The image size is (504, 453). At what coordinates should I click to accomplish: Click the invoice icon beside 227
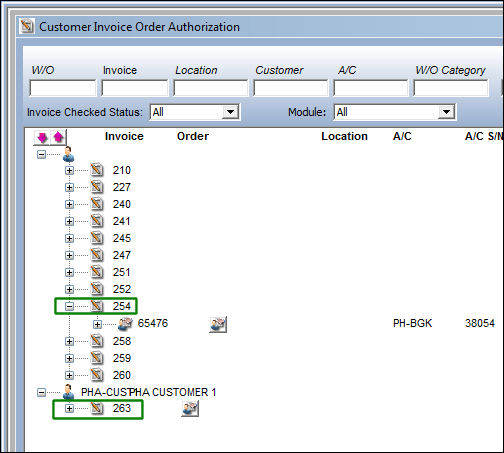tap(97, 187)
